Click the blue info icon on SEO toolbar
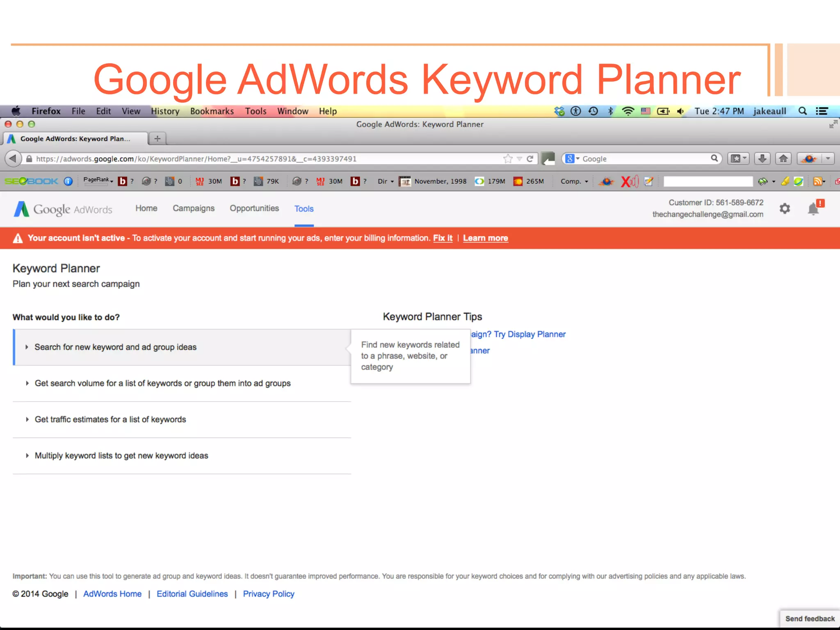 68,181
